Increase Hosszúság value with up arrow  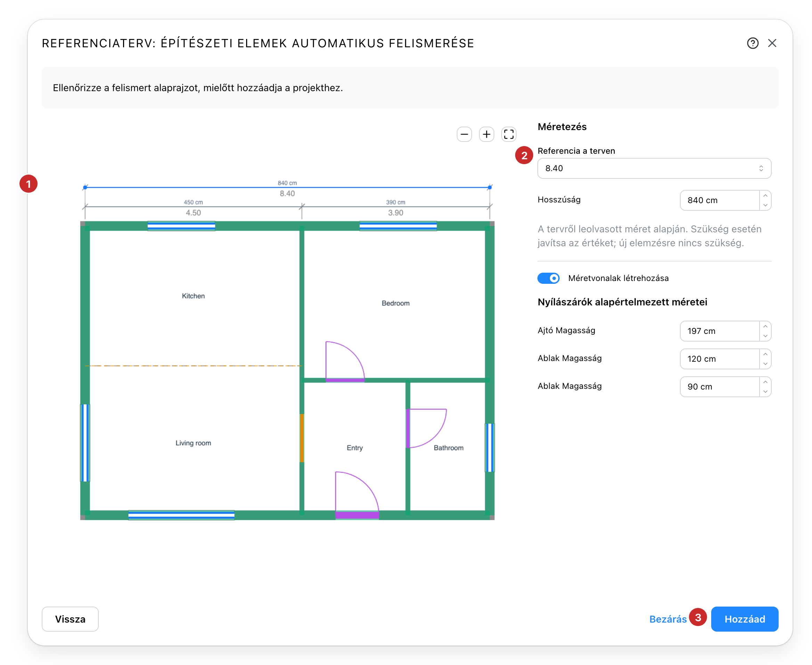pyautogui.click(x=765, y=196)
